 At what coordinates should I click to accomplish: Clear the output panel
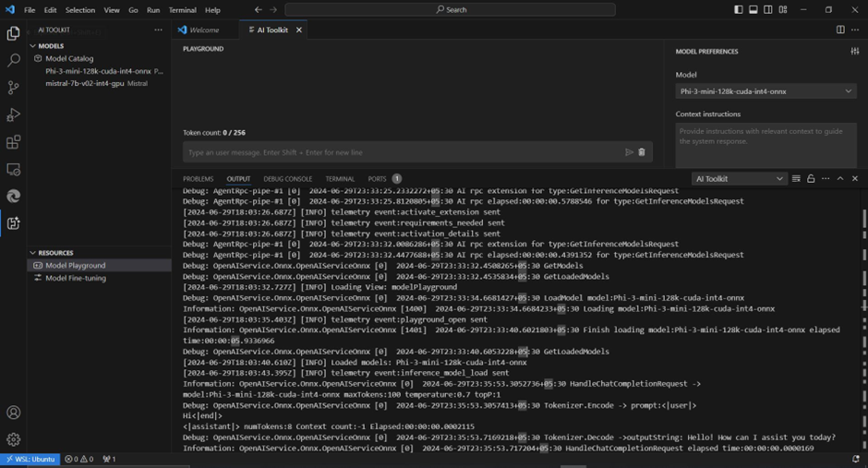coord(796,179)
